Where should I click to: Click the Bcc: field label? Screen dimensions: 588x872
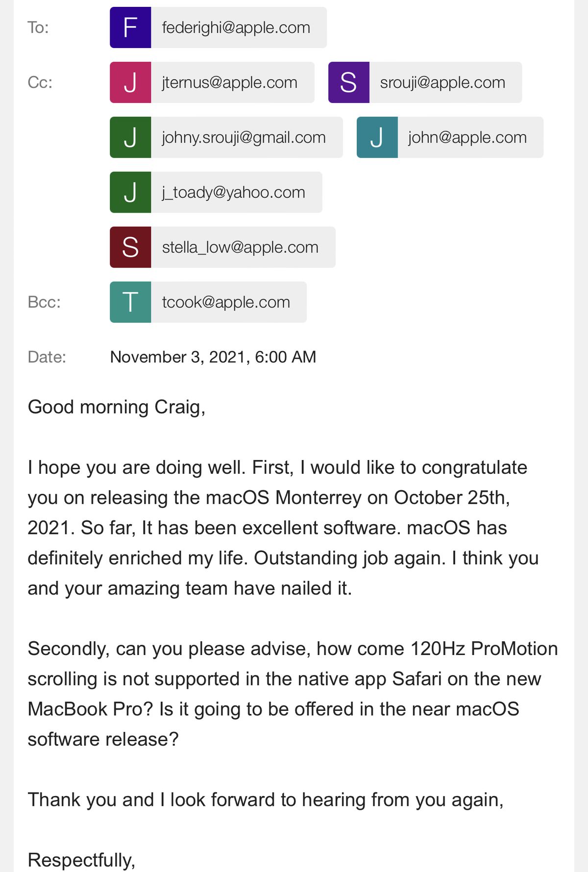click(x=44, y=302)
